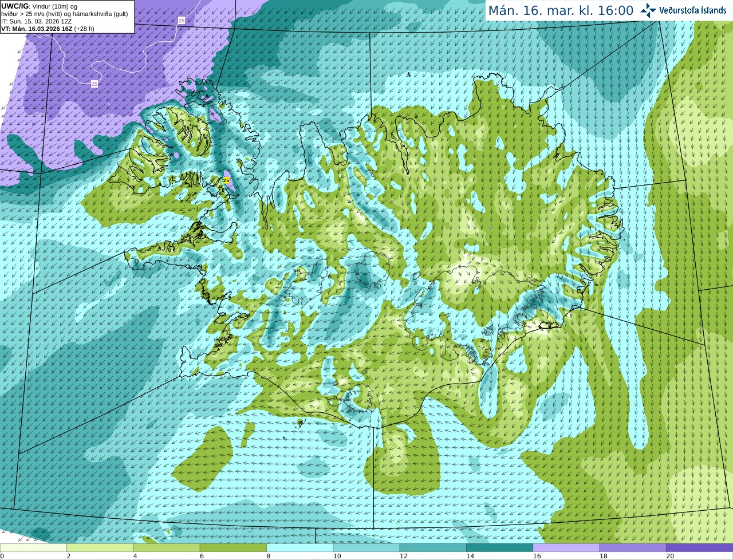733x560 pixels.
Task: Pick the 4–6 m/s green swatch
Action: click(x=167, y=548)
